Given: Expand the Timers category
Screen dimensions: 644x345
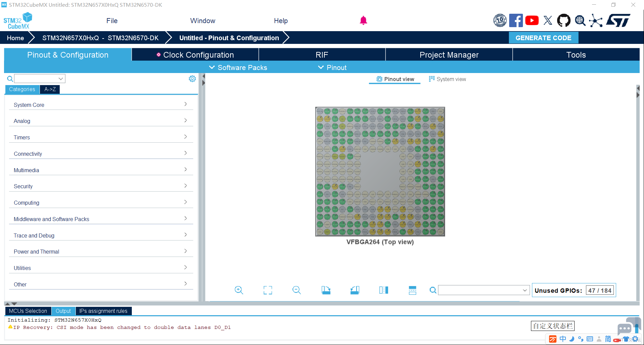Looking at the screenshot, I should point(101,137).
